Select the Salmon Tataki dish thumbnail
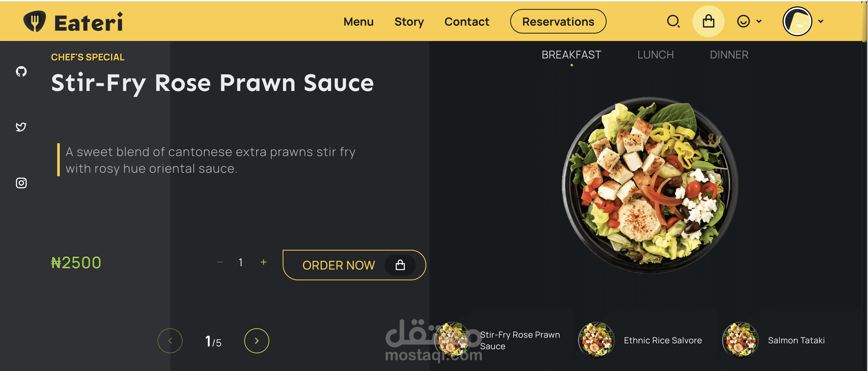This screenshot has height=371, width=868. click(774, 340)
